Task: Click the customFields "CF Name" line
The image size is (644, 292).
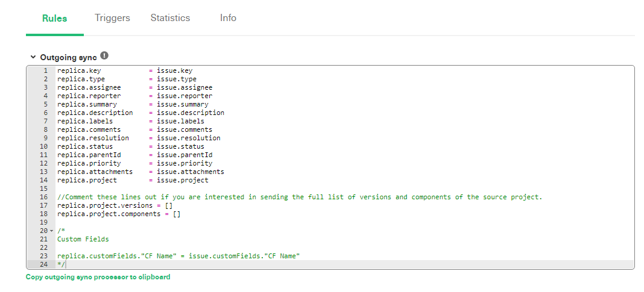Action: [x=178, y=256]
